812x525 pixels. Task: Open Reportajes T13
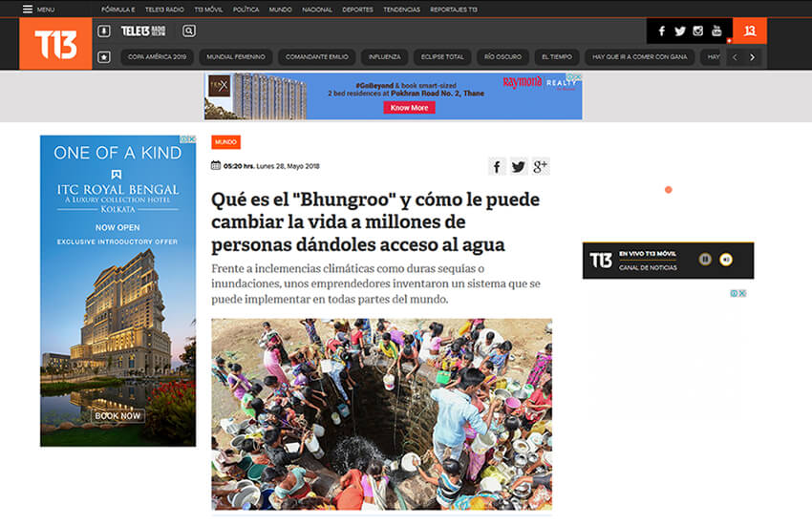[454, 10]
